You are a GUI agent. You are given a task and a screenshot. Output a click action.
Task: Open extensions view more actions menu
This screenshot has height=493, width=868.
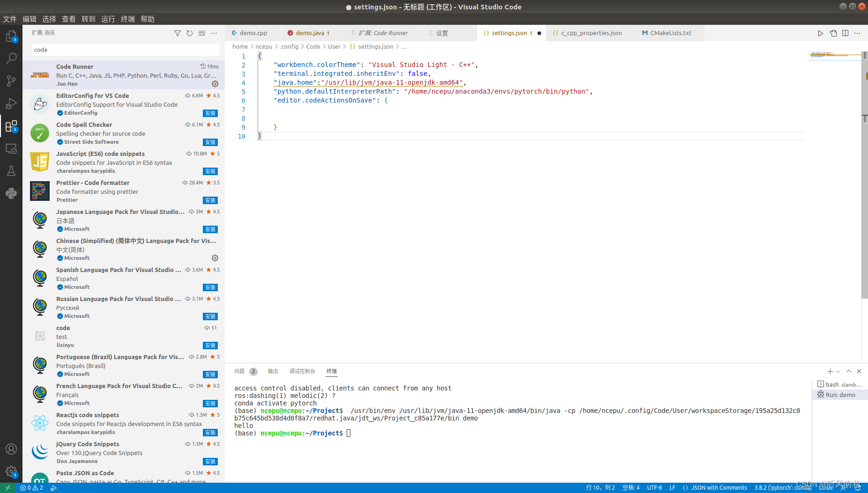click(x=214, y=33)
